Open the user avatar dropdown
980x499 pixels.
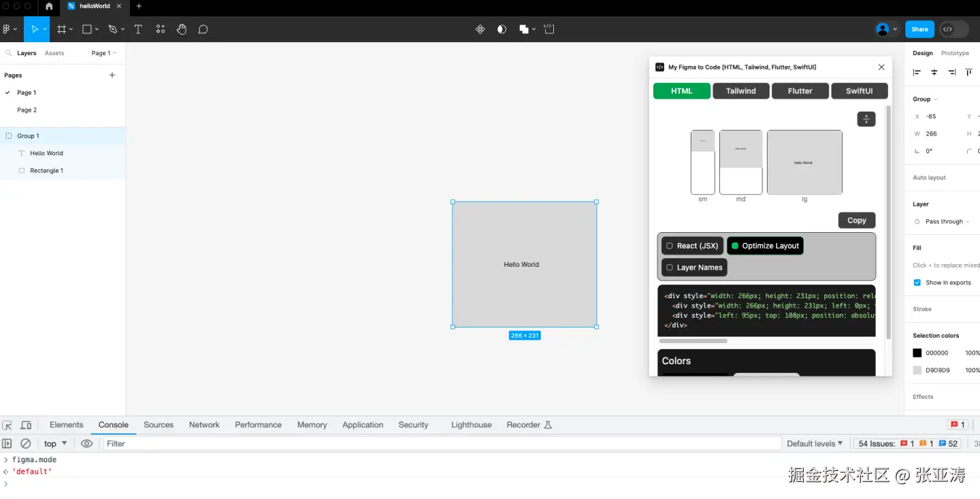(x=895, y=29)
